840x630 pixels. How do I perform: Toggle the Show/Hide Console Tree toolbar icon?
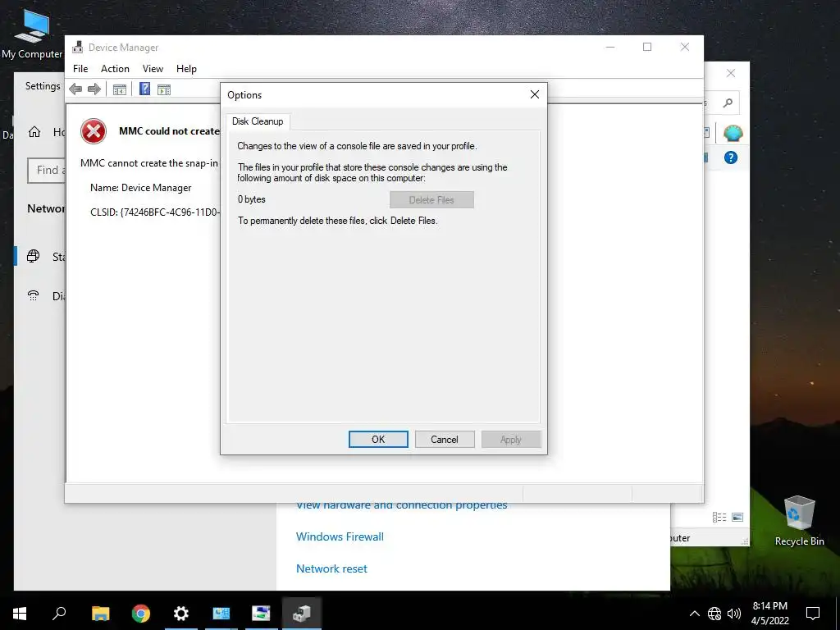point(120,89)
